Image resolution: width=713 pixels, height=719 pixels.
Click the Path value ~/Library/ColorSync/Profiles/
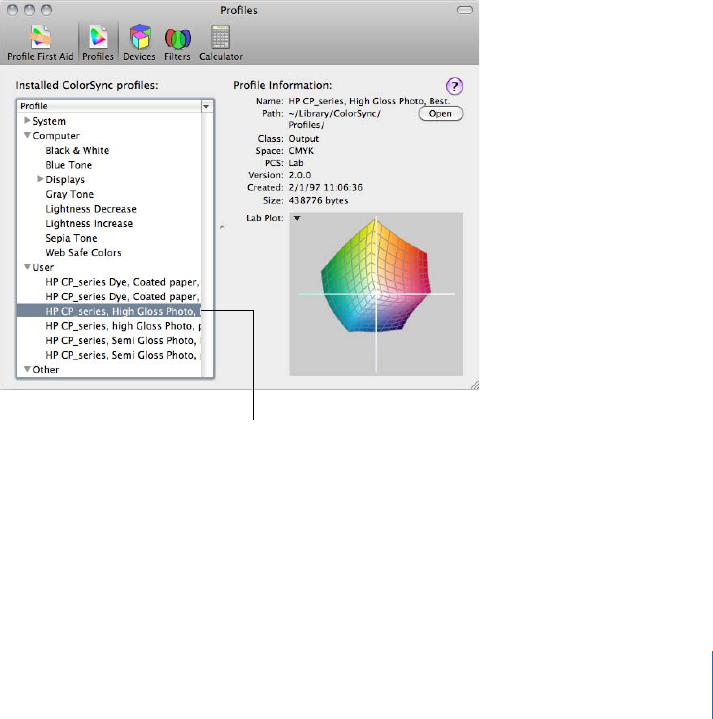pyautogui.click(x=335, y=119)
